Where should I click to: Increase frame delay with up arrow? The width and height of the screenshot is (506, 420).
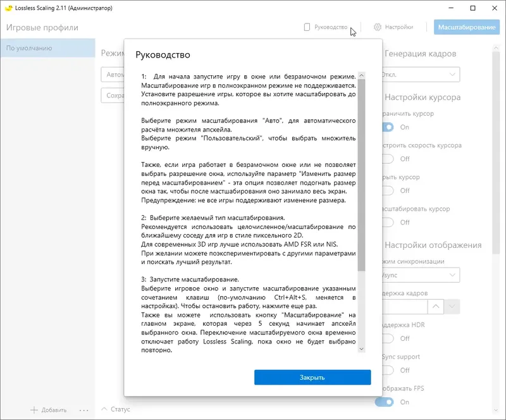tap(436, 306)
